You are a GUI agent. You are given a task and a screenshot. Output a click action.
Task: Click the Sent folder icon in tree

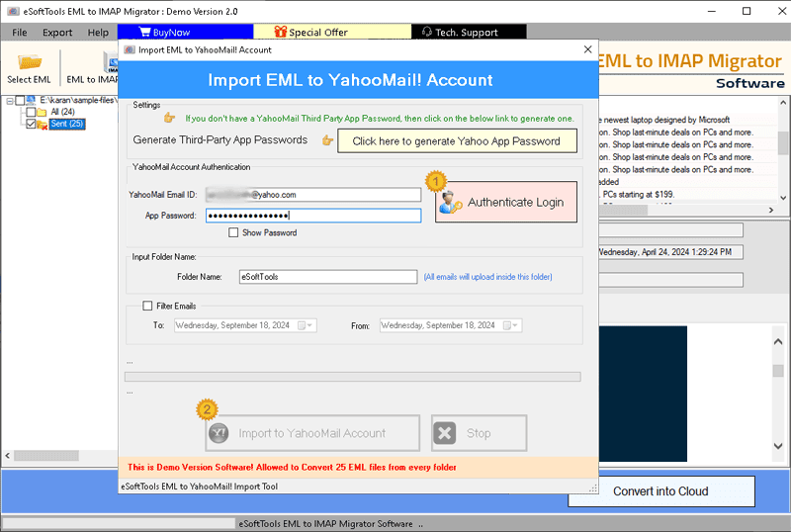point(43,125)
